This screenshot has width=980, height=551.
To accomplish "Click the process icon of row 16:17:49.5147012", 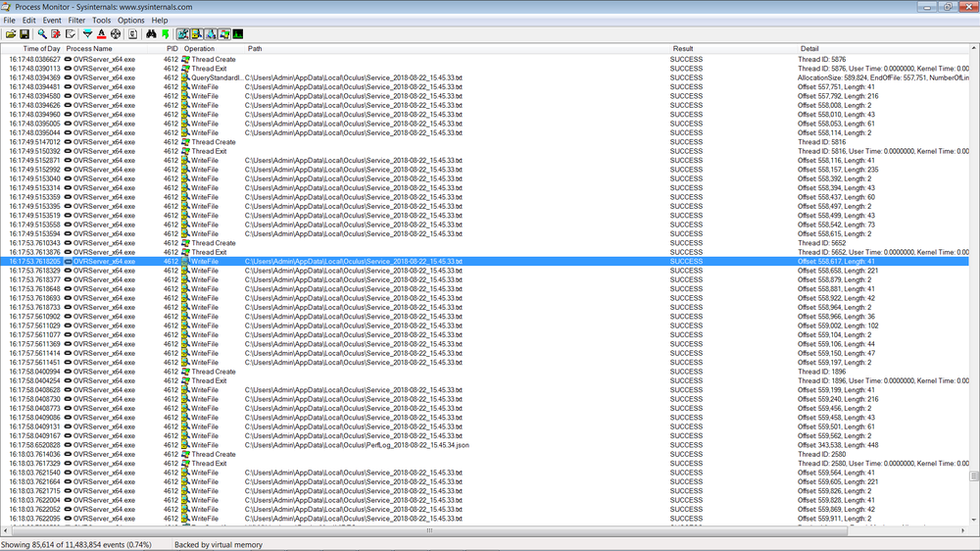I will (68, 142).
